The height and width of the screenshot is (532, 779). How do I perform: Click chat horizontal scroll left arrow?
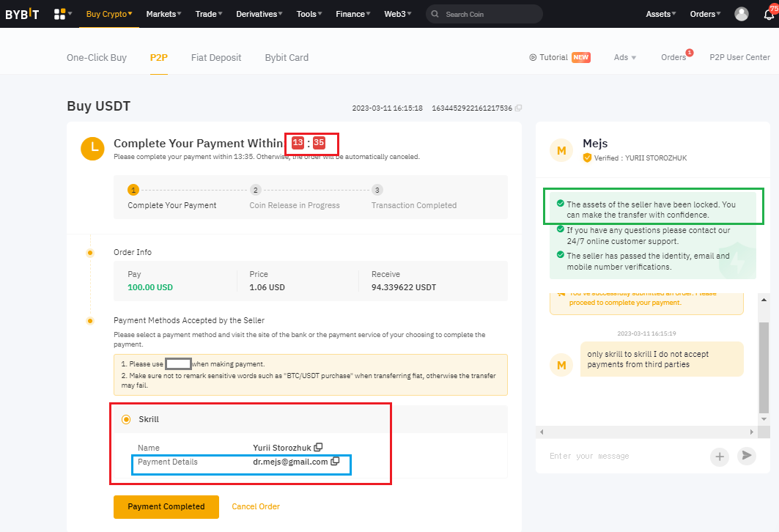[542, 432]
